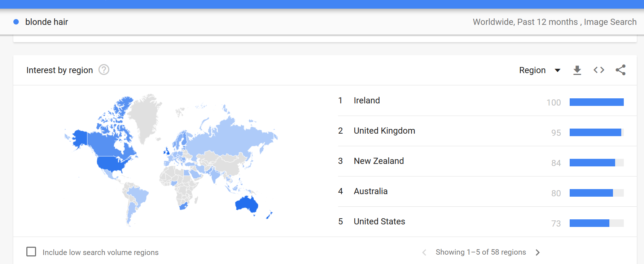This screenshot has height=264, width=644.
Task: Click the Ireland interest bar
Action: (x=597, y=102)
